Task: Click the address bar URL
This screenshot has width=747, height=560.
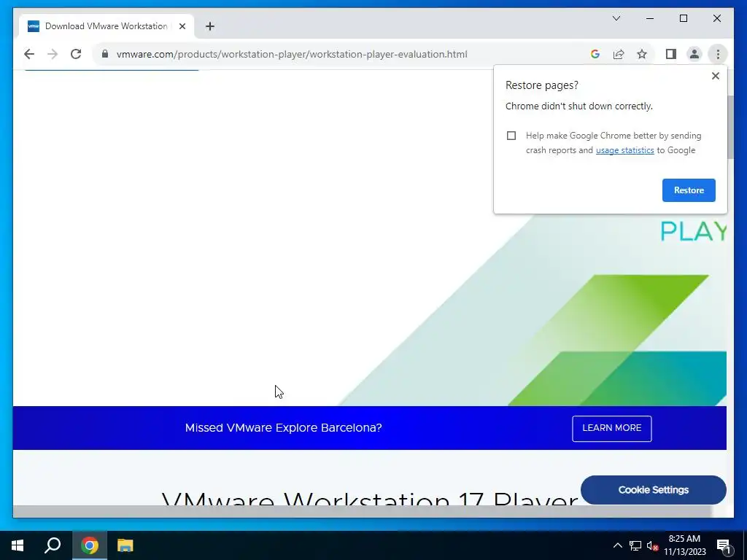Action: point(292,54)
